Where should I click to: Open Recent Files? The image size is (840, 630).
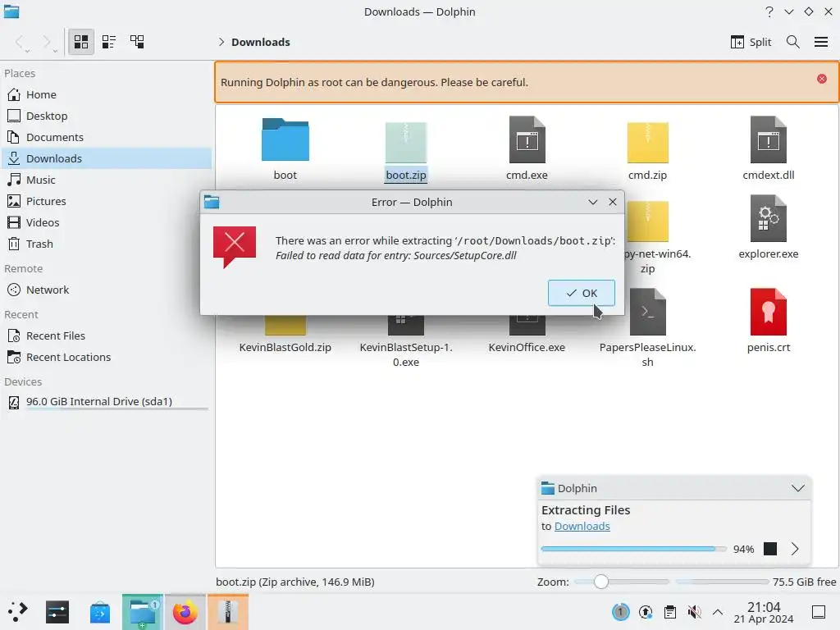(106, 336)
